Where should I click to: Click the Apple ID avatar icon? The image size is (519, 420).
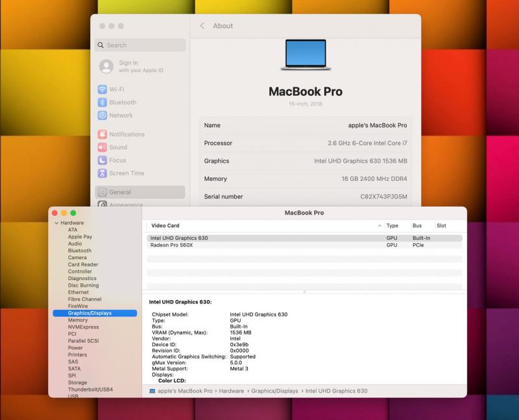(106, 67)
